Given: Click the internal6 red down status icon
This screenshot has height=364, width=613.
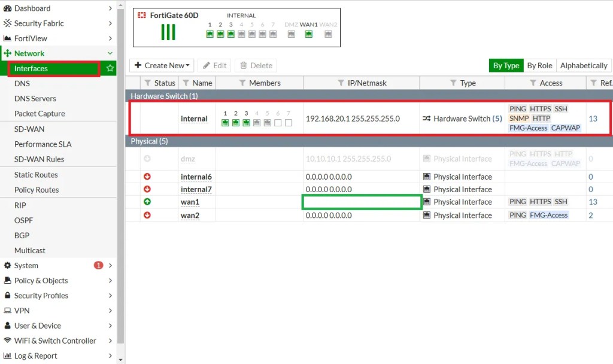Looking at the screenshot, I should (x=147, y=177).
